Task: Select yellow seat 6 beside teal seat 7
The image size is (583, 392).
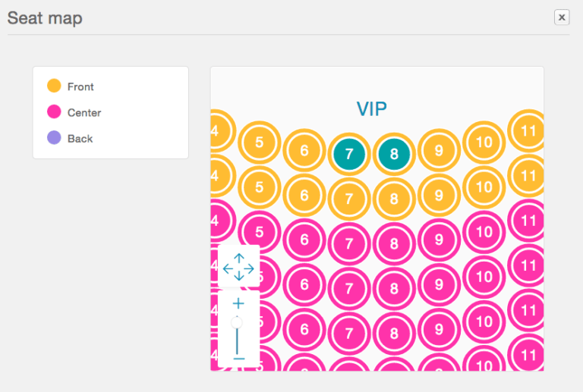Action: pyautogui.click(x=304, y=150)
